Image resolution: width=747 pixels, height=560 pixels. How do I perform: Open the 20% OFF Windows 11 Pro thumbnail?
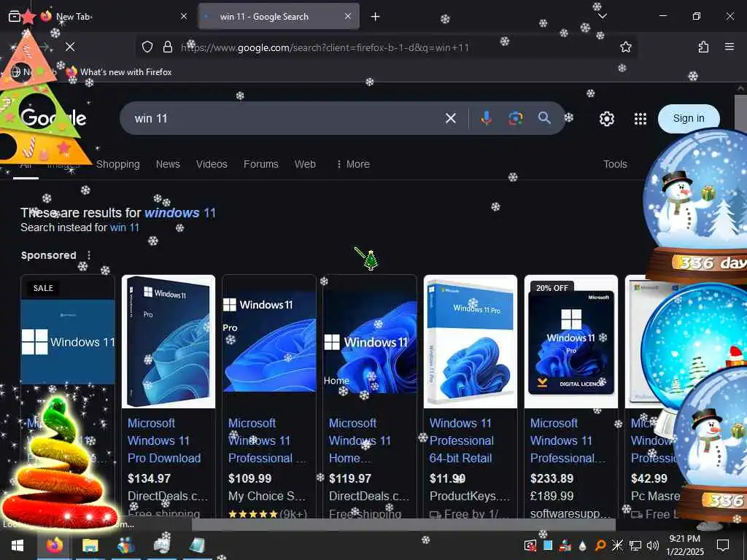point(570,341)
